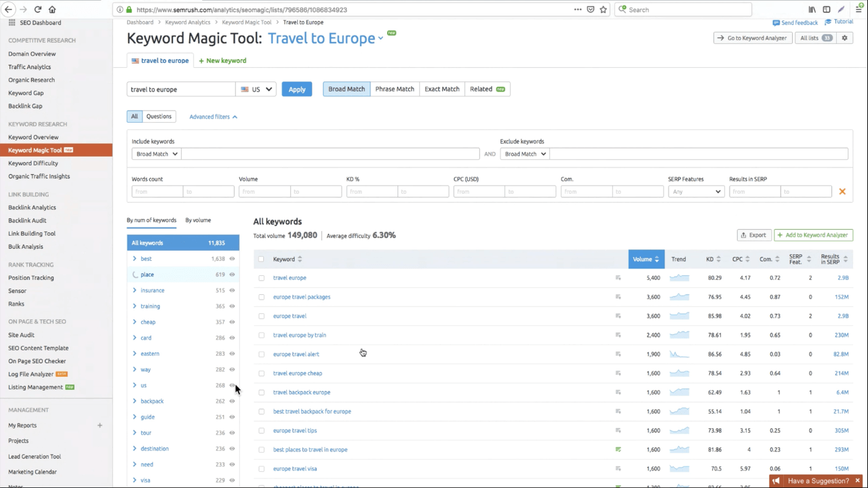Check europe travel tips checkbox
This screenshot has height=488, width=868.
(x=261, y=430)
